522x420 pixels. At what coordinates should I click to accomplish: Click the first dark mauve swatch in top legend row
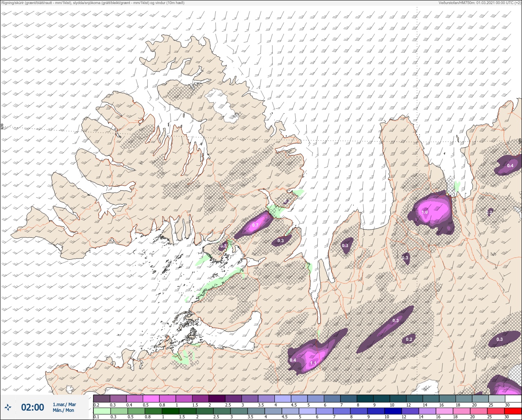click(102, 398)
